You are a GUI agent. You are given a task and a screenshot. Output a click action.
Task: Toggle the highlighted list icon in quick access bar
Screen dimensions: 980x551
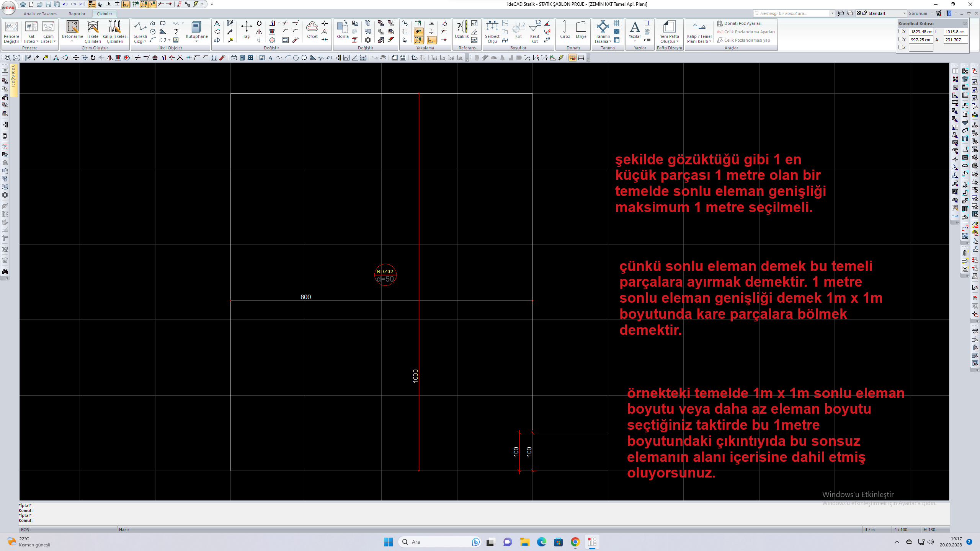[x=91, y=4]
